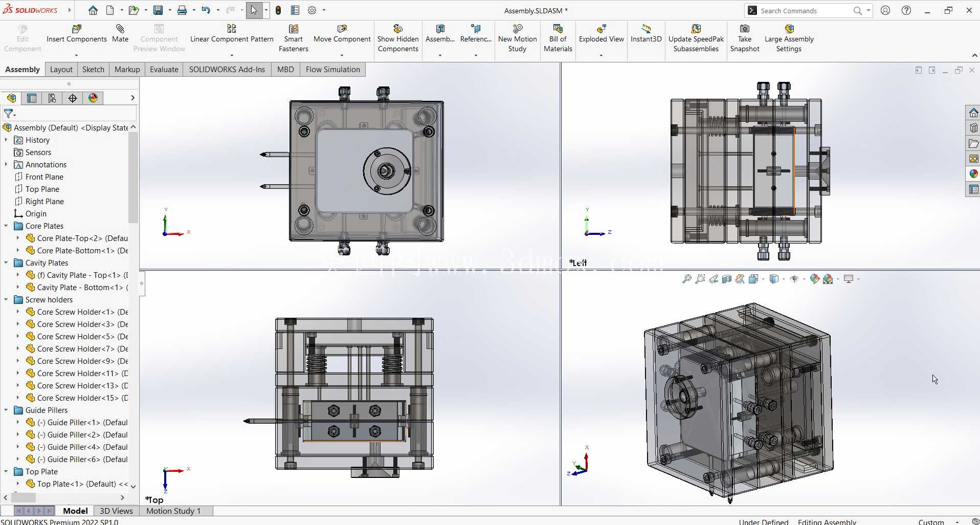Click the Undo icon

point(206,10)
